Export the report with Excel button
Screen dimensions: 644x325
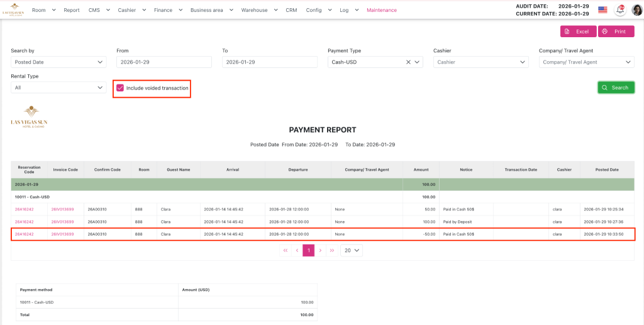coord(578,31)
